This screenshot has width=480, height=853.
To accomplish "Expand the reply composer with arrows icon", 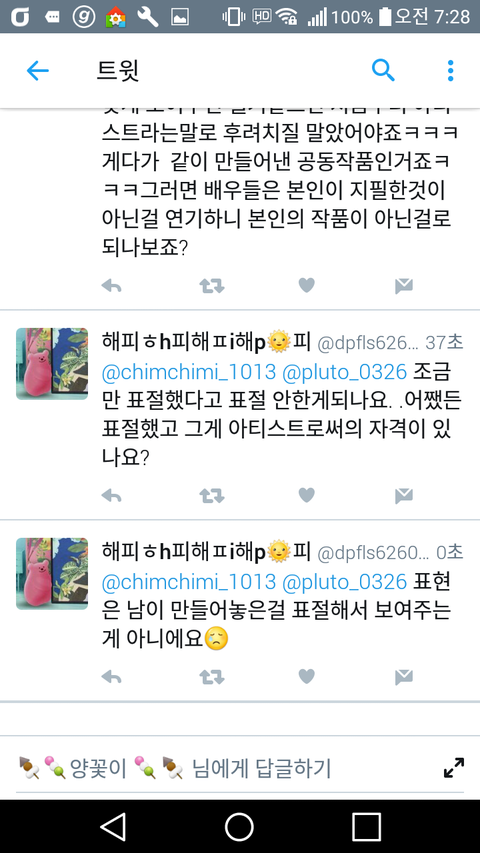I will (454, 768).
